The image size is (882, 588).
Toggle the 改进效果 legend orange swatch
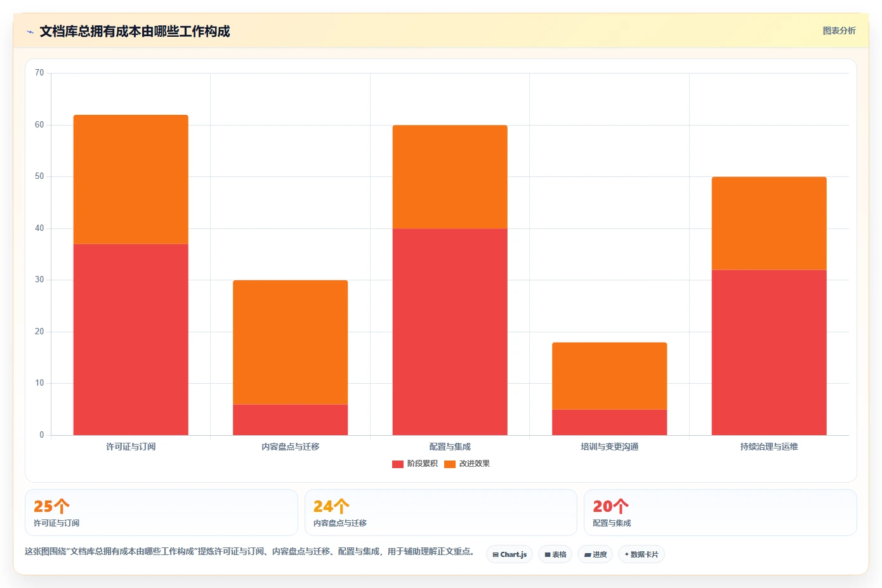[x=450, y=464]
